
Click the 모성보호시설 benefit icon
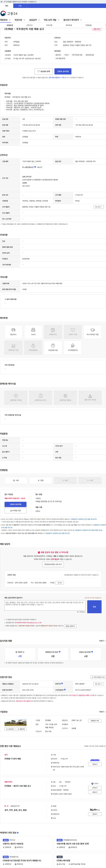pyautogui.click(x=53, y=347)
